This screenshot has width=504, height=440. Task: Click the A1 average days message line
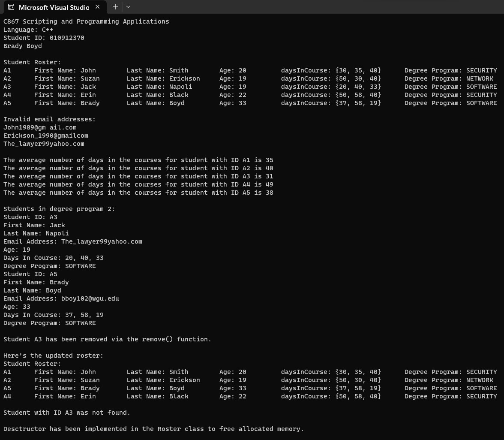137,160
